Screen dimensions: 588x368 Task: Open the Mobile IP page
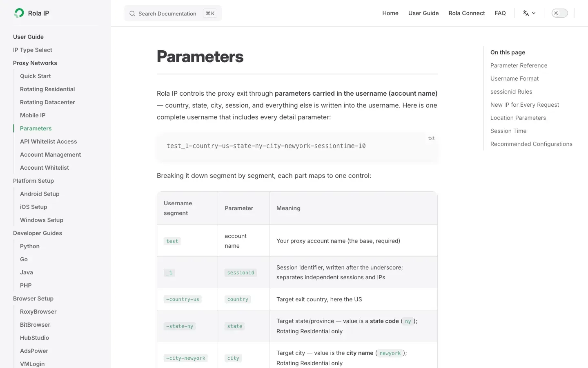pos(33,115)
